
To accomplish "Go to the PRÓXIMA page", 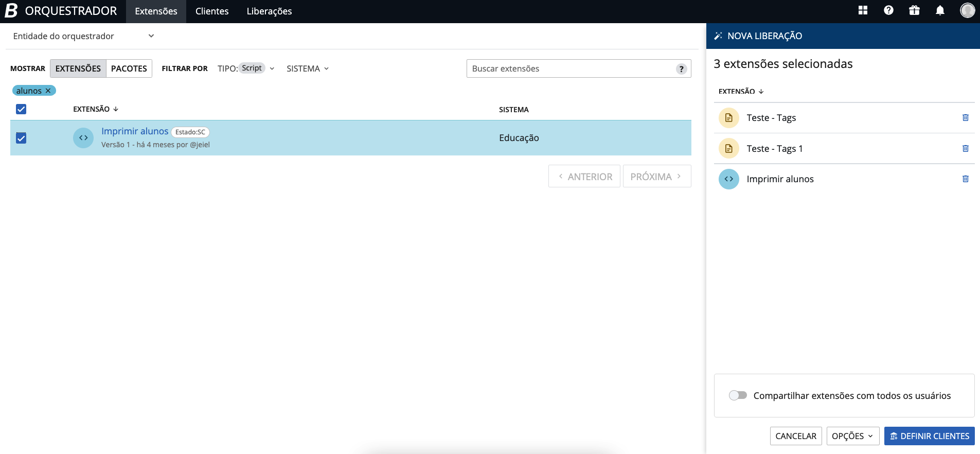I will [x=657, y=176].
